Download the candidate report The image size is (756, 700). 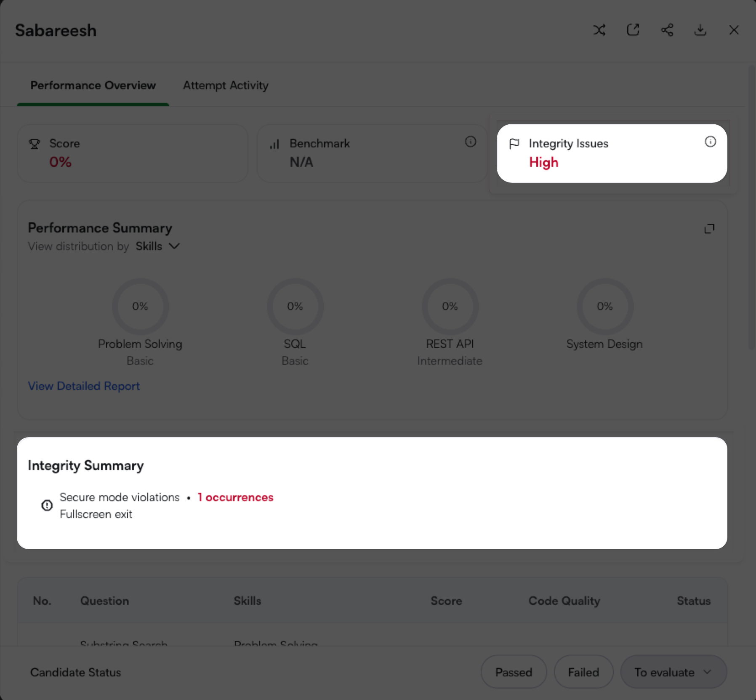[x=700, y=30]
